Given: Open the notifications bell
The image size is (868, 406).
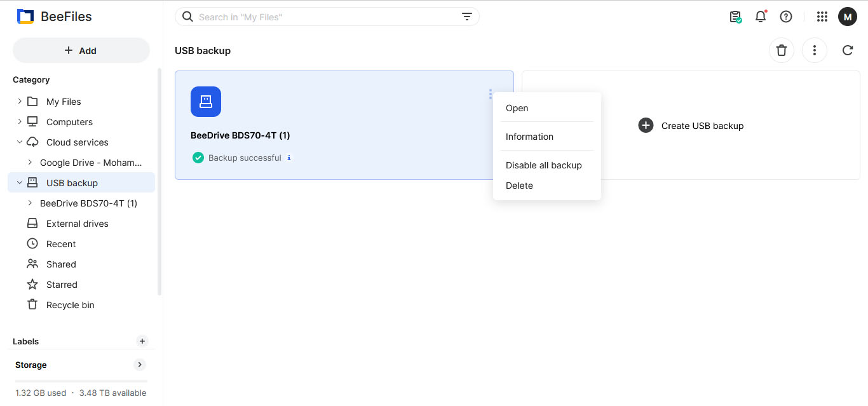Looking at the screenshot, I should pos(761,17).
